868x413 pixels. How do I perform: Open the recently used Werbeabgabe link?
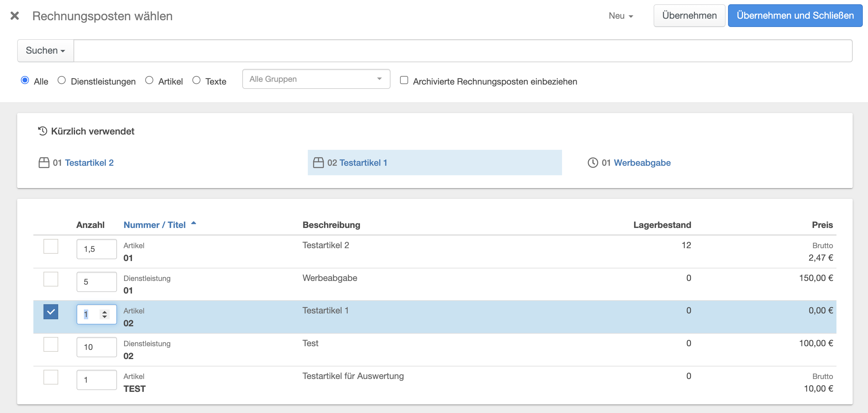click(642, 162)
